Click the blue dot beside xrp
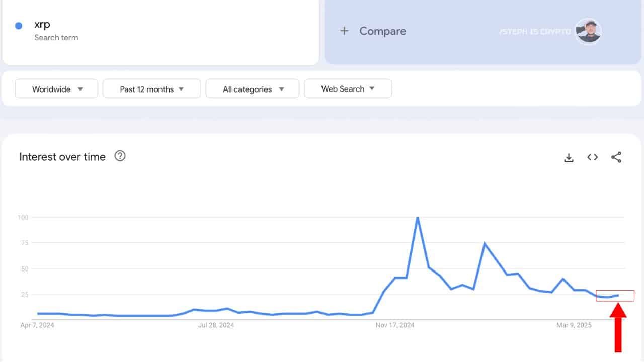 tap(19, 26)
